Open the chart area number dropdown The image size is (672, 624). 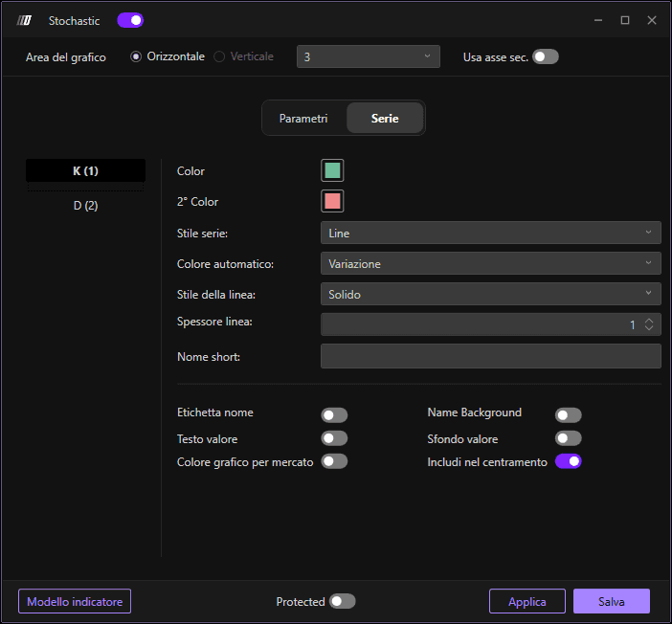[x=369, y=56]
